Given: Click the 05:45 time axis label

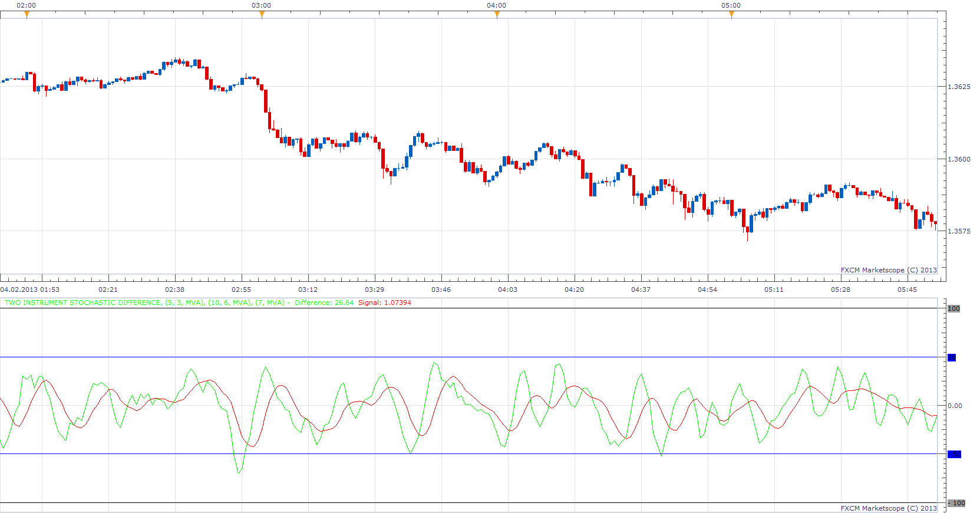Looking at the screenshot, I should (907, 290).
